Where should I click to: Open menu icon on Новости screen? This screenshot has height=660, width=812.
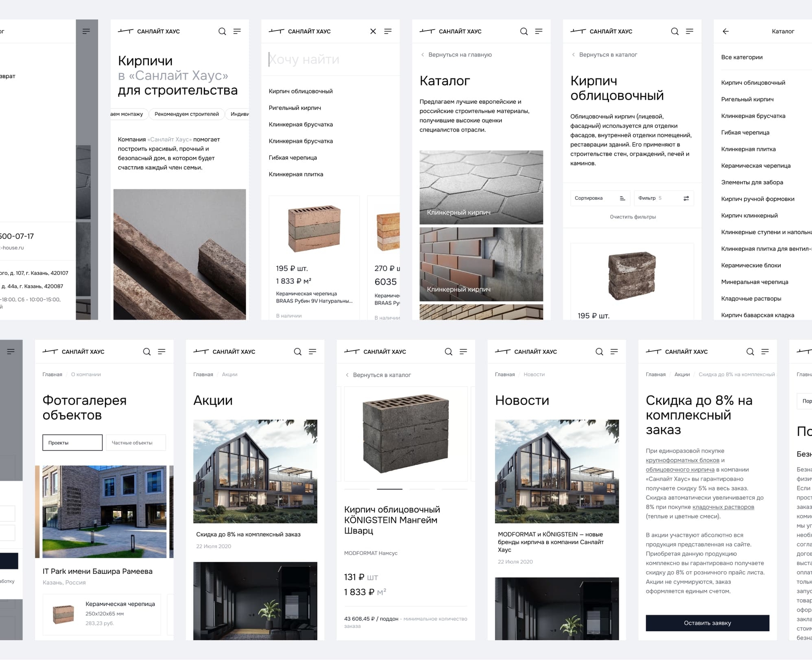tap(614, 352)
